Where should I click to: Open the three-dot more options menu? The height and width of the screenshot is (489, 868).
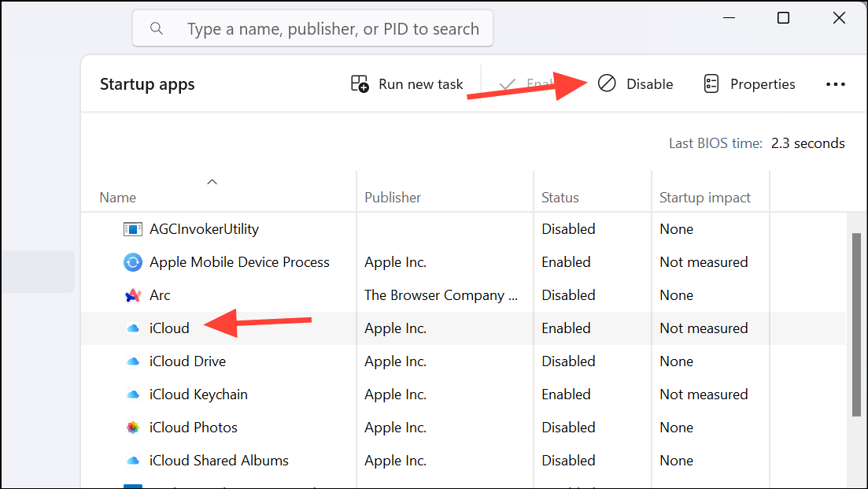835,84
